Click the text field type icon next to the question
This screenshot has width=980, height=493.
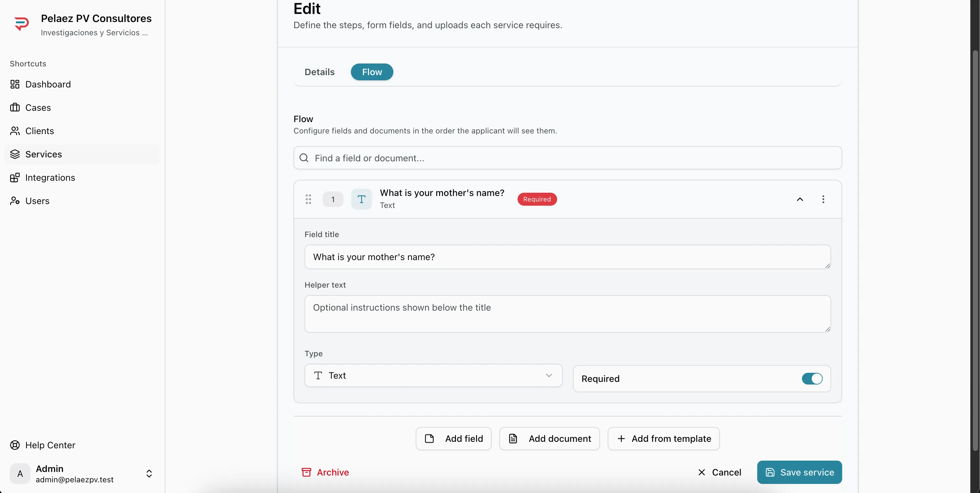[x=361, y=199]
